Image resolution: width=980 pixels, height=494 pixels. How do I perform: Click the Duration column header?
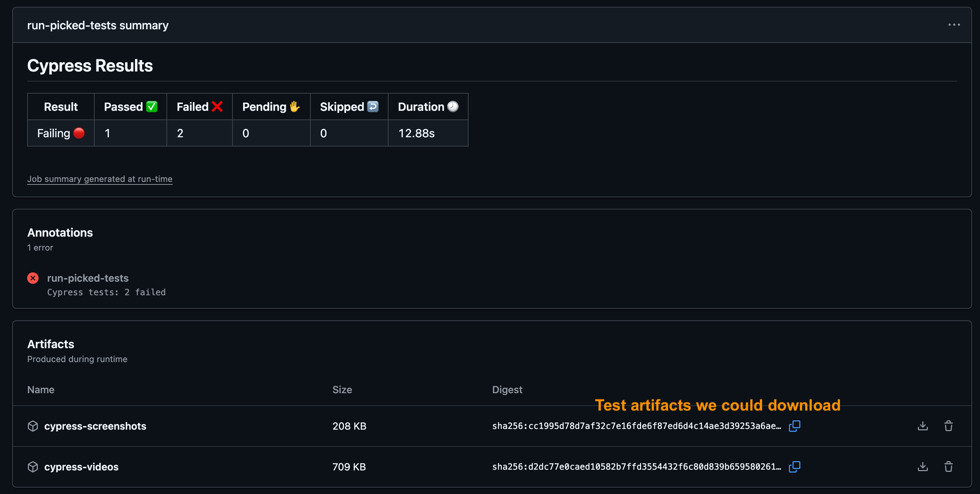(428, 107)
